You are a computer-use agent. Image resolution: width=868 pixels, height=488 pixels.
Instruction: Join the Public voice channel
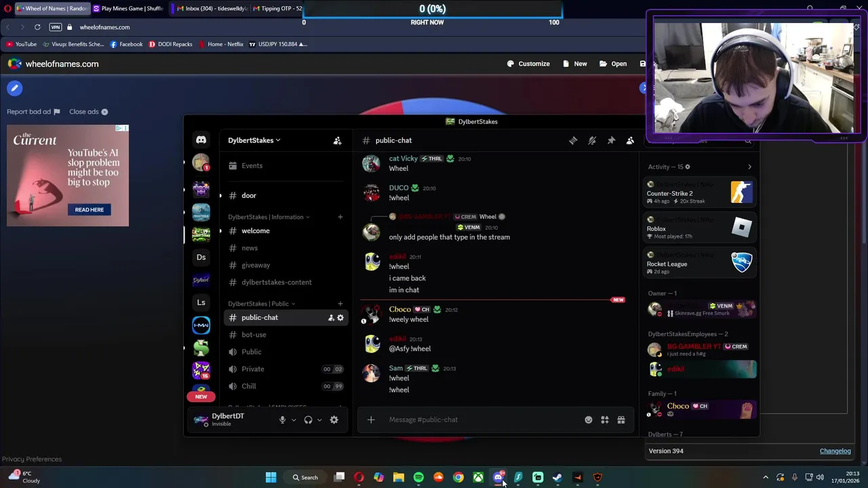(285, 352)
